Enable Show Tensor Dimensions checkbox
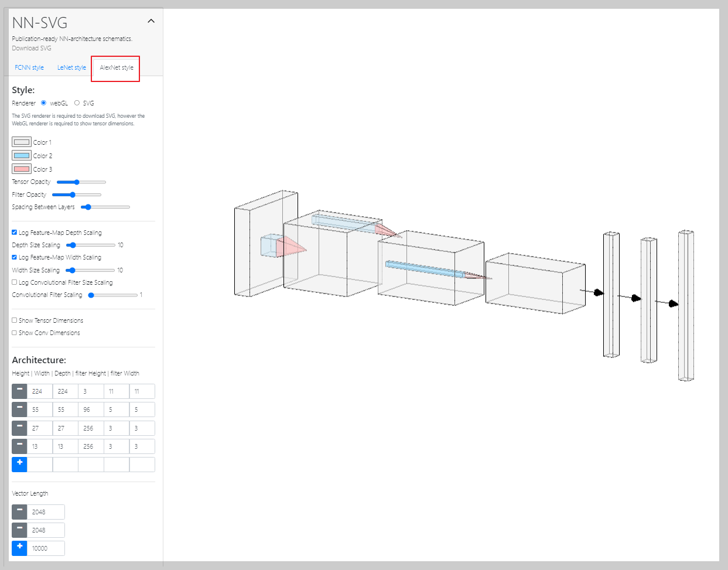The image size is (728, 570). click(15, 320)
